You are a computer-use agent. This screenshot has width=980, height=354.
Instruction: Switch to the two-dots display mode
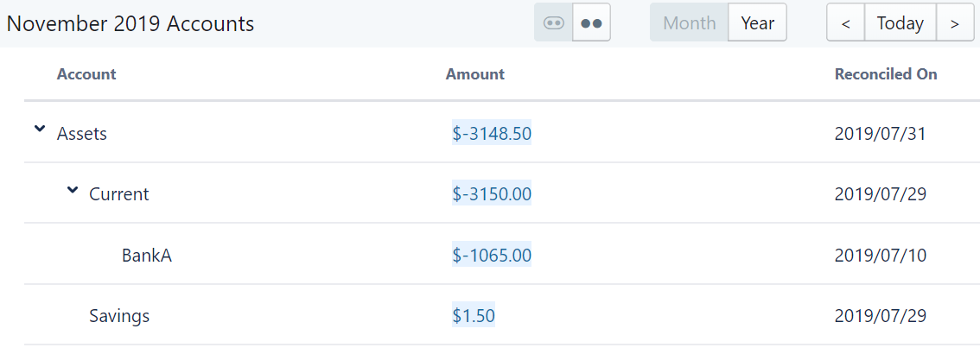pyautogui.click(x=591, y=23)
